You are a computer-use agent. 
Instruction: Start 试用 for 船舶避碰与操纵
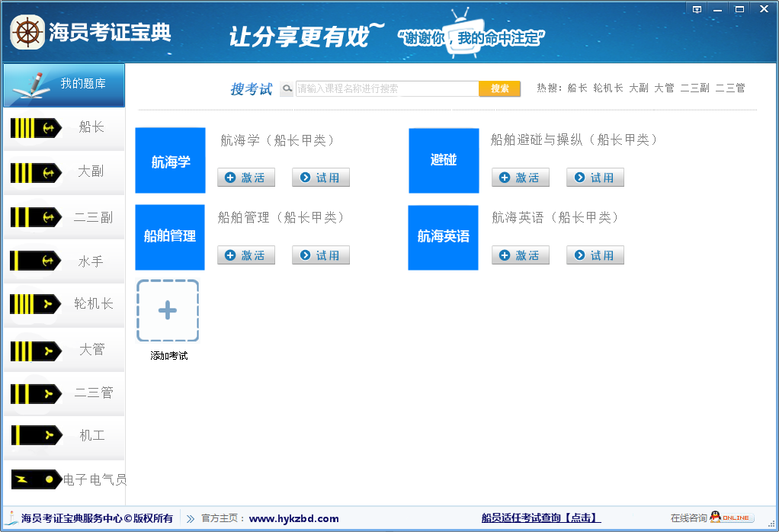tap(595, 178)
